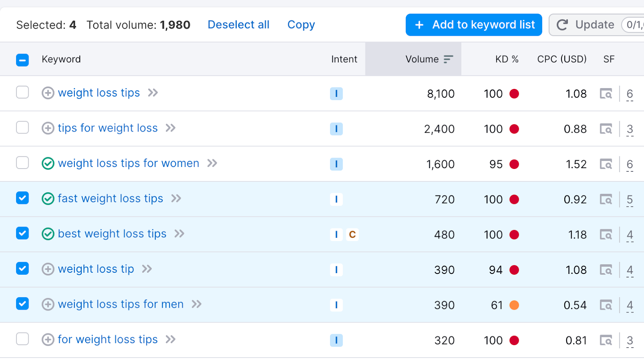
Task: Expand "tips for weight loss" via double chevron
Action: click(171, 128)
